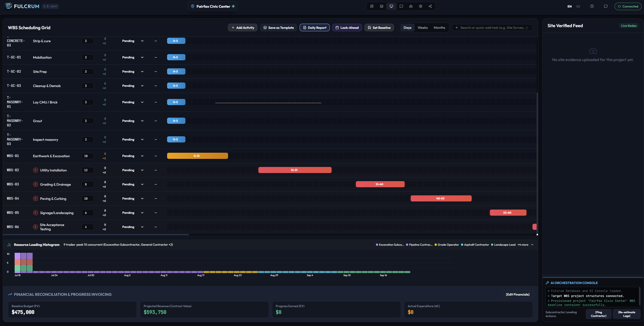
Task: Show the +4 more trades legend
Action: (523, 245)
